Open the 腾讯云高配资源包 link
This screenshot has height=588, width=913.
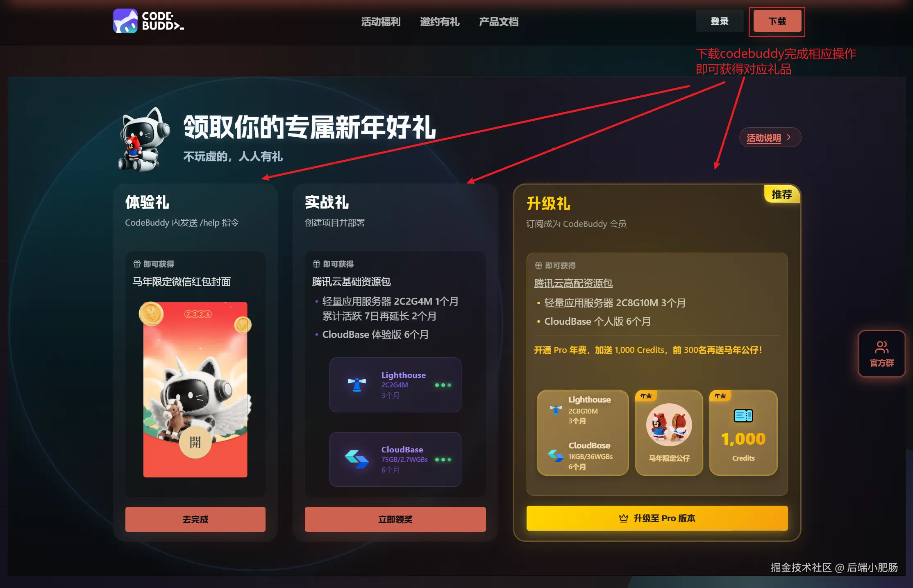tap(573, 283)
